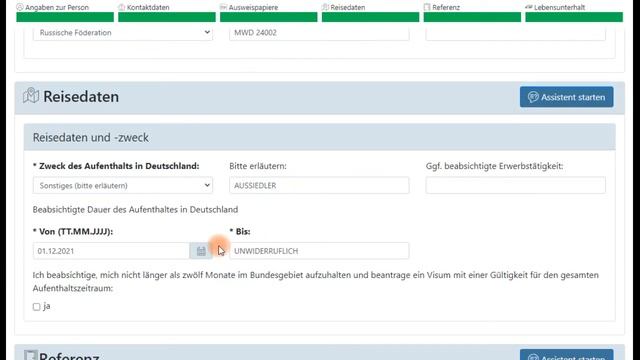Click the Referenz document icon in progress bar

(x=427, y=7)
